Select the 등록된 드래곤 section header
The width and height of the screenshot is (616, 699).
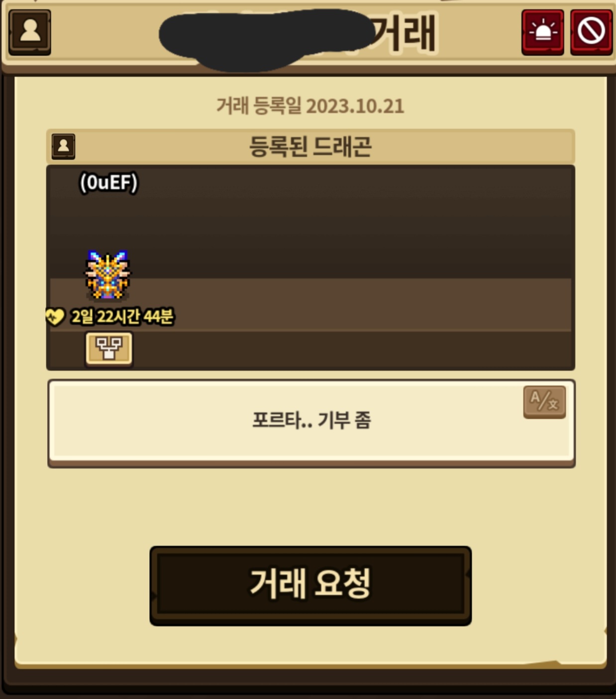(310, 146)
